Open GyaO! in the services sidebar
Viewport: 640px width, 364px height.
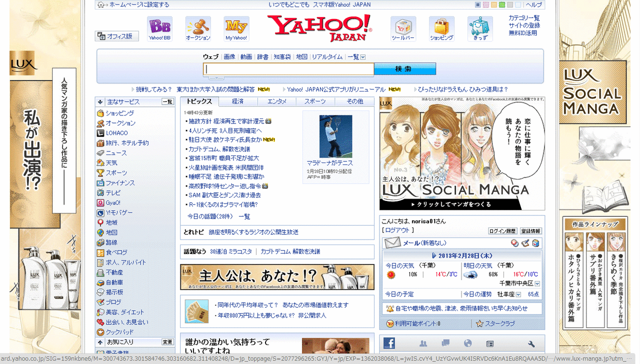pos(113,203)
